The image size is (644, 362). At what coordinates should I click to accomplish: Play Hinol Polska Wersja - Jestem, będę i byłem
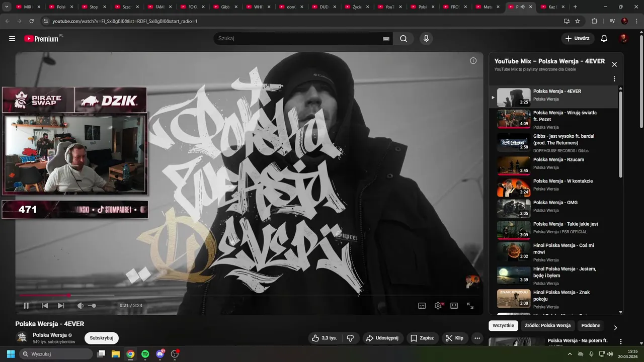coord(553,276)
